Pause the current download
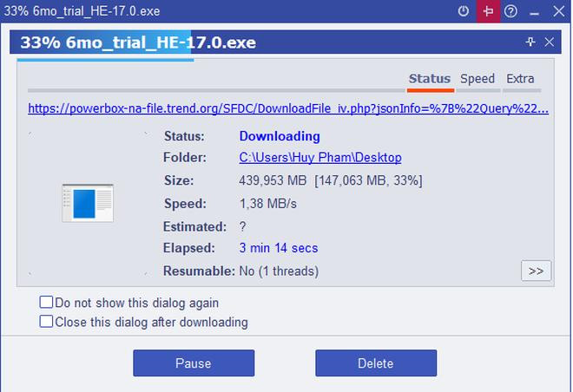The image size is (573, 392). tap(193, 363)
